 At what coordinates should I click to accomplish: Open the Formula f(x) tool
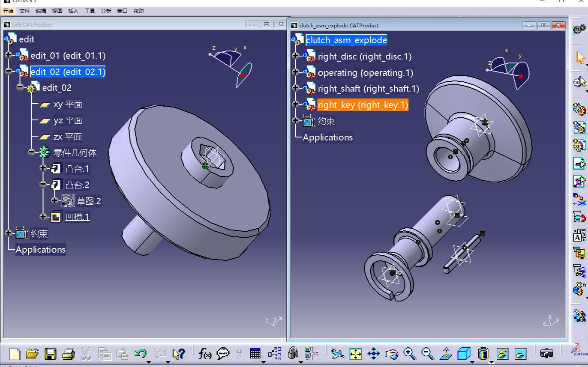click(205, 354)
